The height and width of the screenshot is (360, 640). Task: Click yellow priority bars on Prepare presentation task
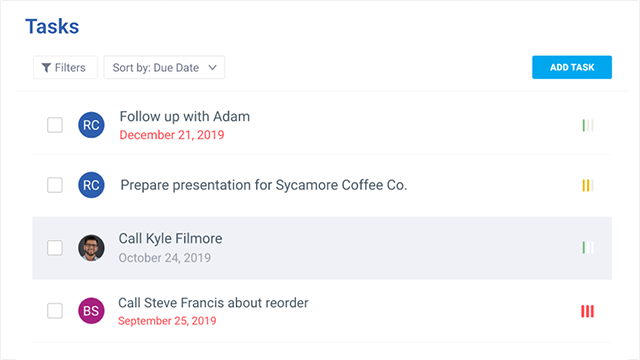588,185
